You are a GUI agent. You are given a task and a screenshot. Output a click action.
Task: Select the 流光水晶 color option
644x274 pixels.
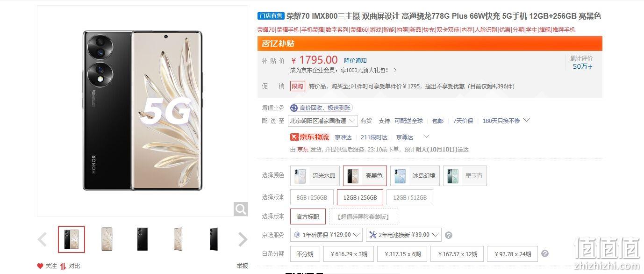[x=315, y=176]
